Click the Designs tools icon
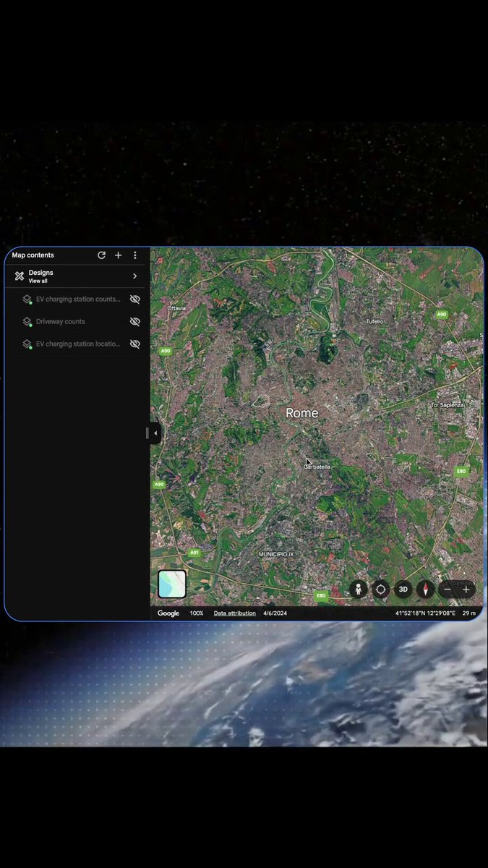The width and height of the screenshot is (488, 868). click(20, 276)
